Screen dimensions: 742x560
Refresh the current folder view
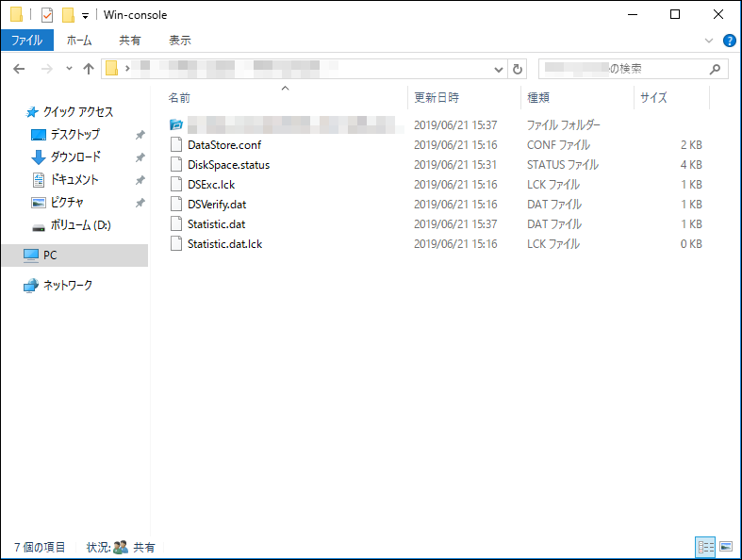(x=518, y=70)
